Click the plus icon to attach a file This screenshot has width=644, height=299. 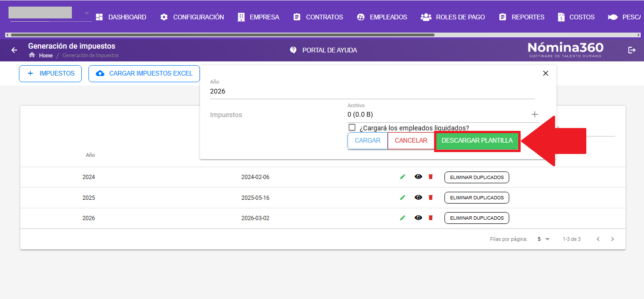tap(535, 114)
